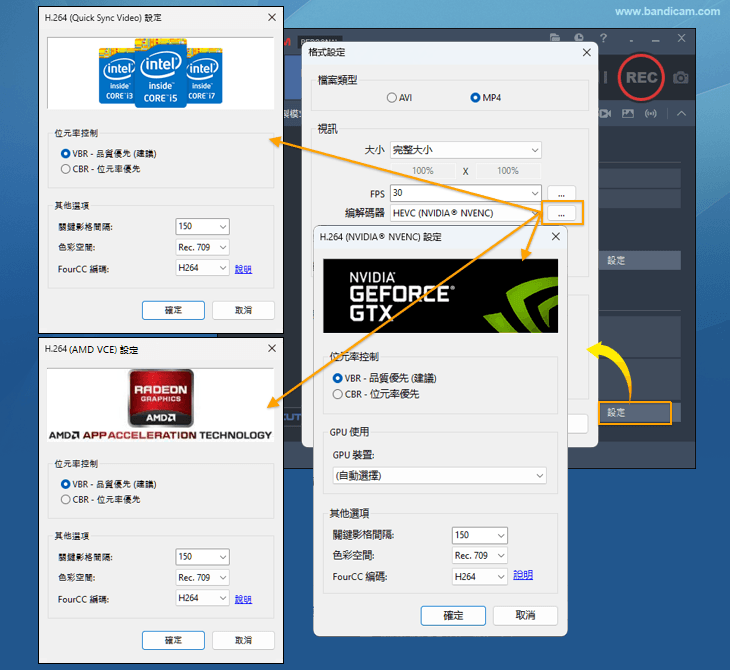
Task: Open the 大小 video size dropdown
Action: coord(466,150)
